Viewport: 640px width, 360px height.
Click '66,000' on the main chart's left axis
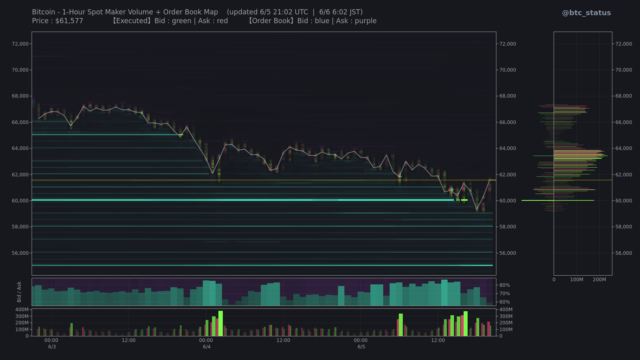[x=20, y=122]
